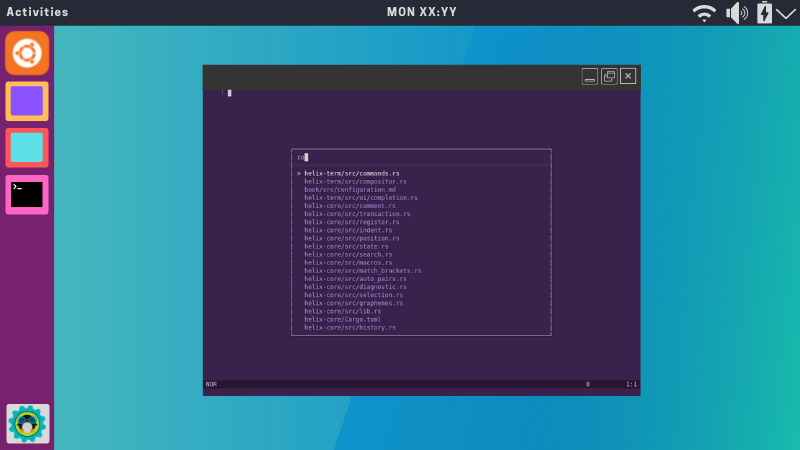800x450 pixels.
Task: Open the penguin gear settings icon
Action: click(28, 423)
